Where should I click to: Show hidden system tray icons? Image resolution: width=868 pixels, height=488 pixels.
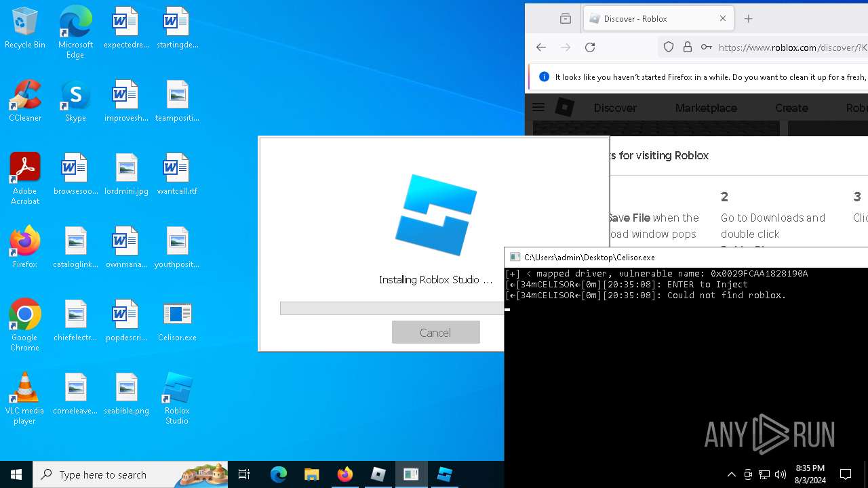(x=731, y=474)
